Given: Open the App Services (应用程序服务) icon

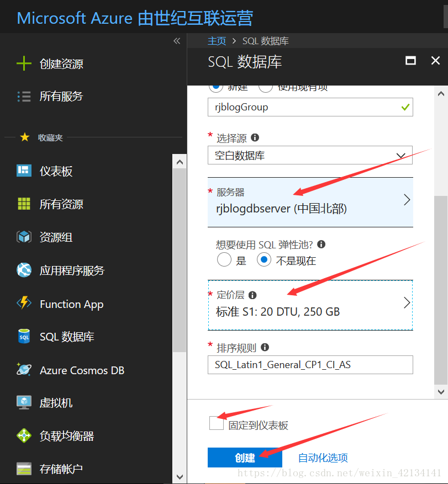Looking at the screenshot, I should (x=24, y=270).
